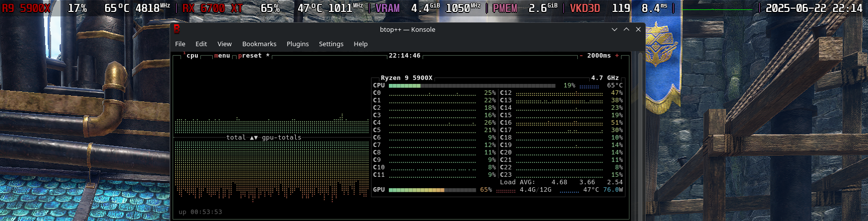868x221 pixels.
Task: Click the Ryzen 9 5900X title
Action: 407,78
